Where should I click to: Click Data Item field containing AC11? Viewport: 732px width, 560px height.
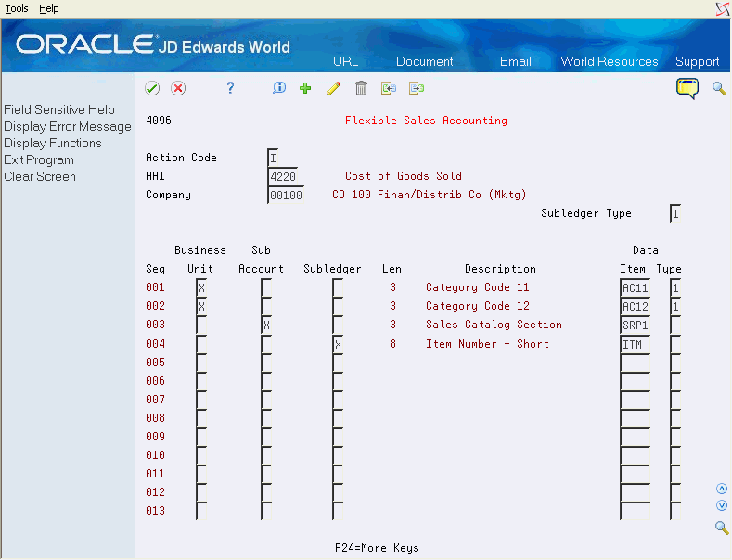click(x=636, y=287)
